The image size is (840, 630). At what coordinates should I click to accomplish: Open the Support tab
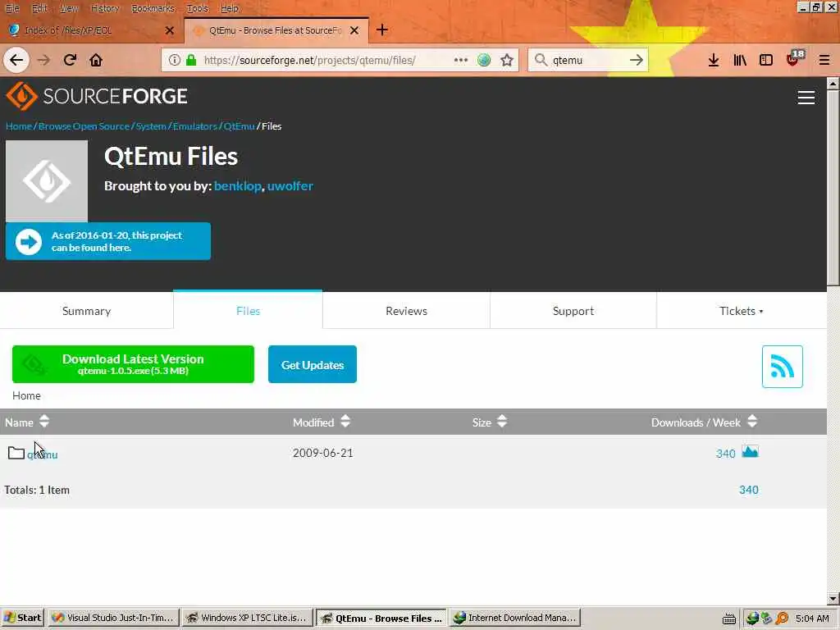tap(573, 311)
